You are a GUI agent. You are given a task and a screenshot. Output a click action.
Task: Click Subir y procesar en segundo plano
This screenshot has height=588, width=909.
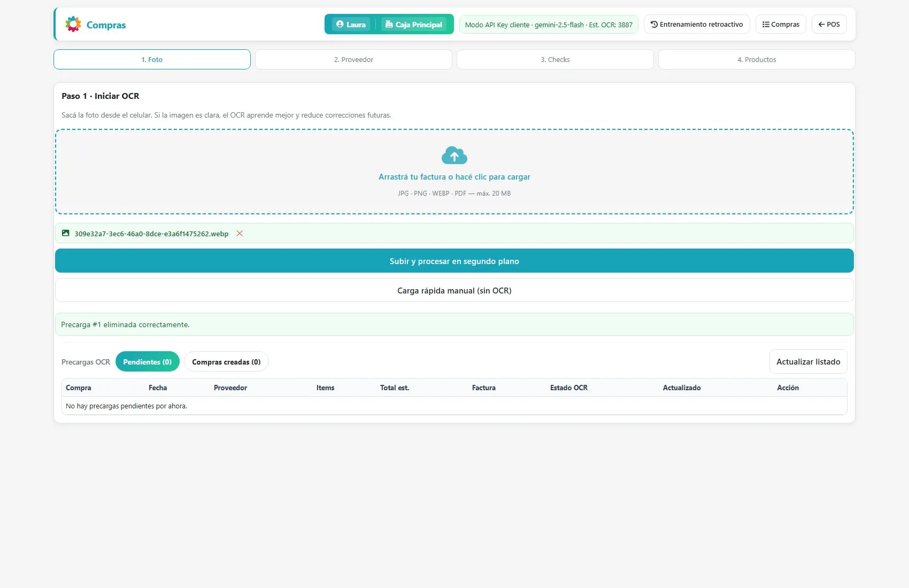pos(454,261)
